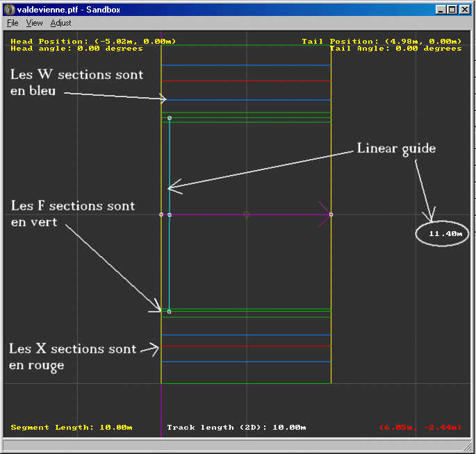Viewport: 476px width, 454px height.
Task: Click the red cursor coordinates readout
Action: click(420, 428)
